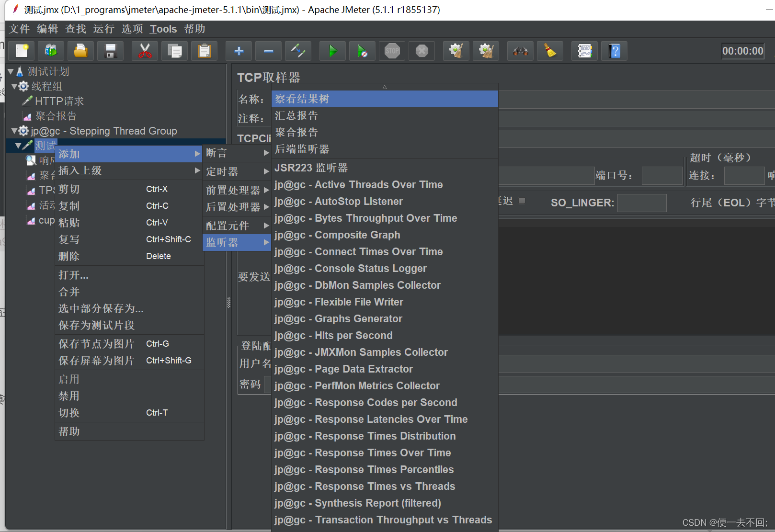Viewport: 775px width, 532px height.
Task: Add jp@gc PerfMon Metrics Collector
Action: click(x=385, y=385)
